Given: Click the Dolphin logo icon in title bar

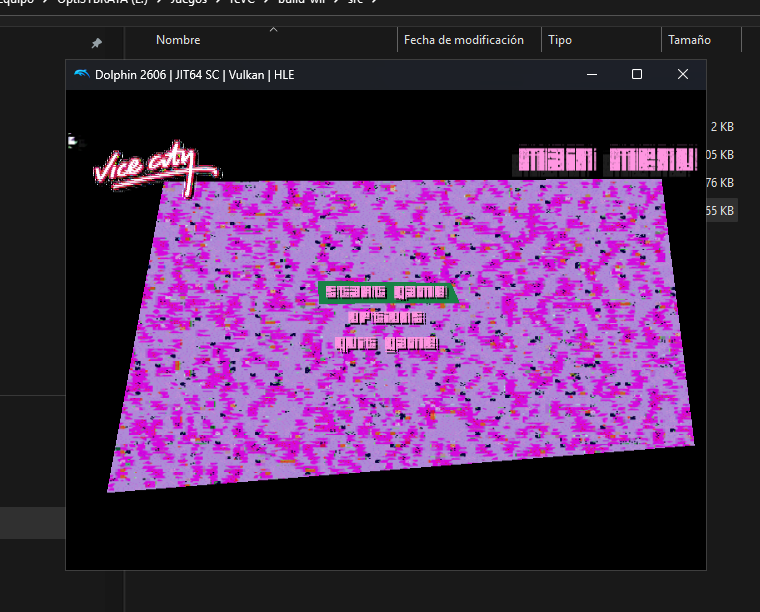Looking at the screenshot, I should tap(82, 74).
